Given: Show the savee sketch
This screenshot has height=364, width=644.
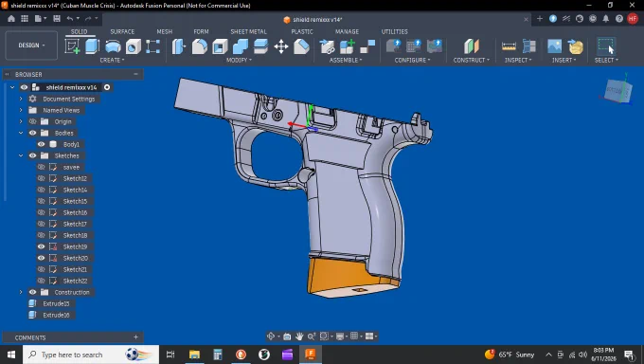Looking at the screenshot, I should click(41, 167).
